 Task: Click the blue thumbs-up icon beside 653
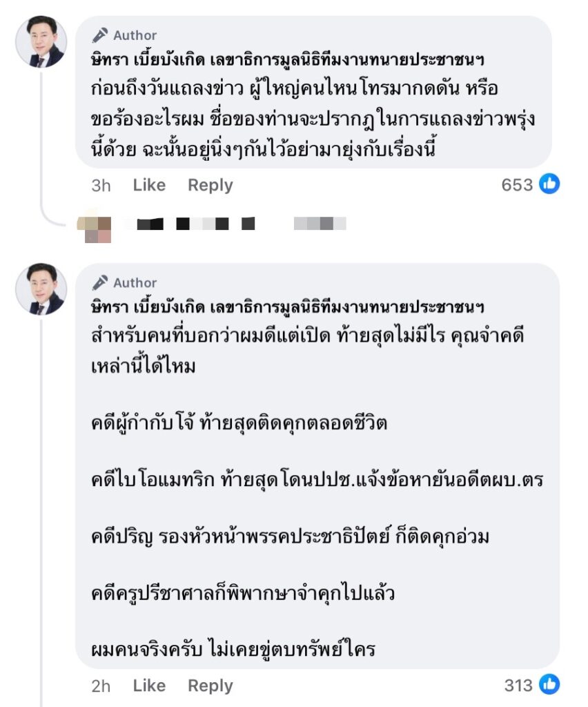(x=549, y=184)
